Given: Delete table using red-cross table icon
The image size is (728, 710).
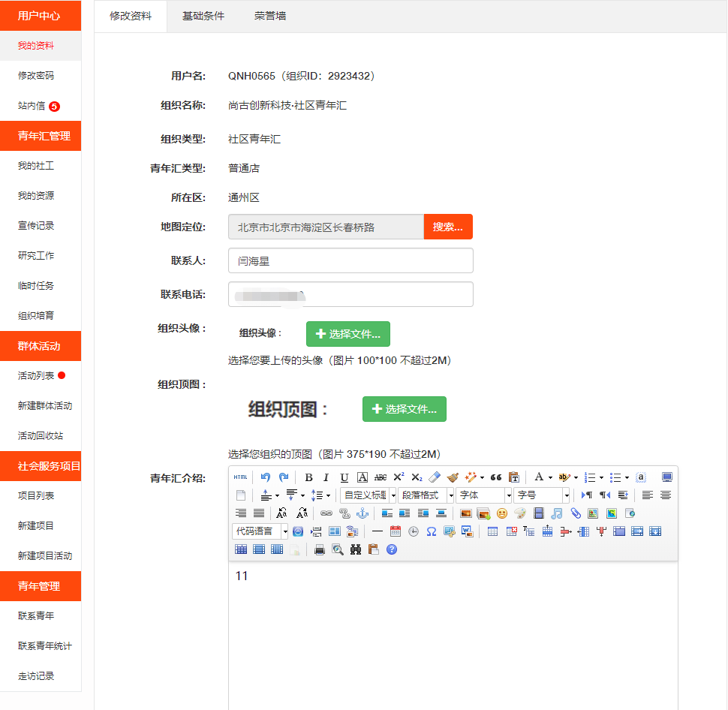Looking at the screenshot, I should coord(511,531).
